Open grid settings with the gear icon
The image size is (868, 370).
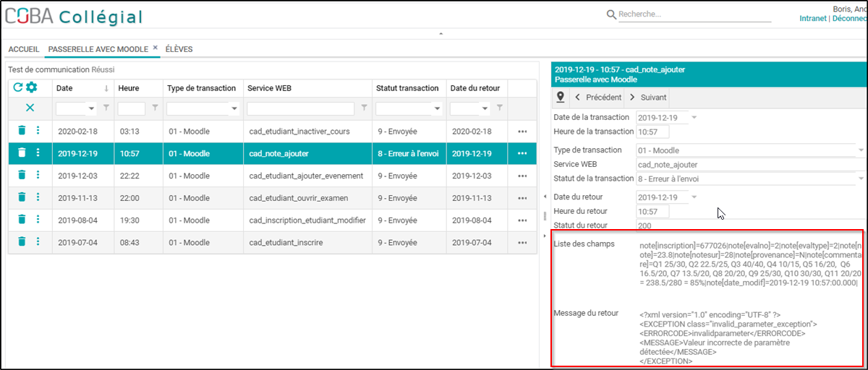tap(31, 87)
